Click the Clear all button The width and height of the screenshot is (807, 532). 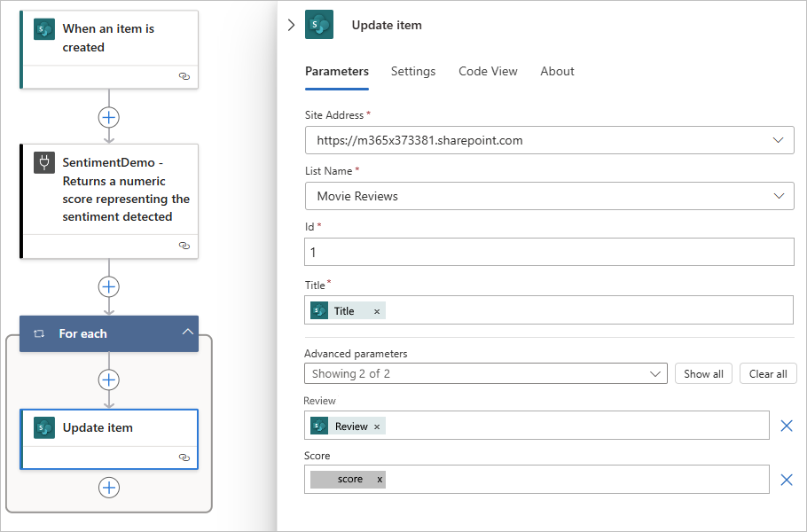(768, 373)
